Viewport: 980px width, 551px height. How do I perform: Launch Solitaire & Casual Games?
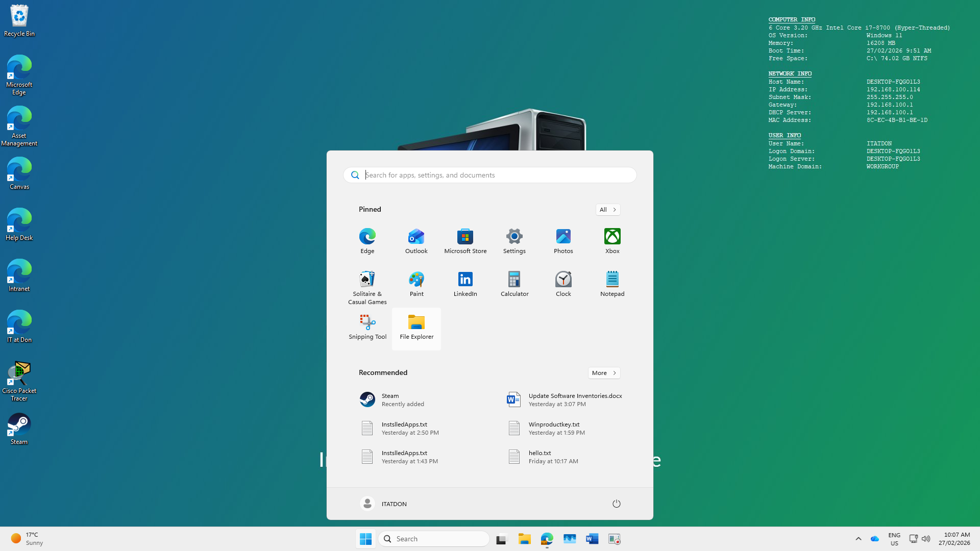point(367,287)
